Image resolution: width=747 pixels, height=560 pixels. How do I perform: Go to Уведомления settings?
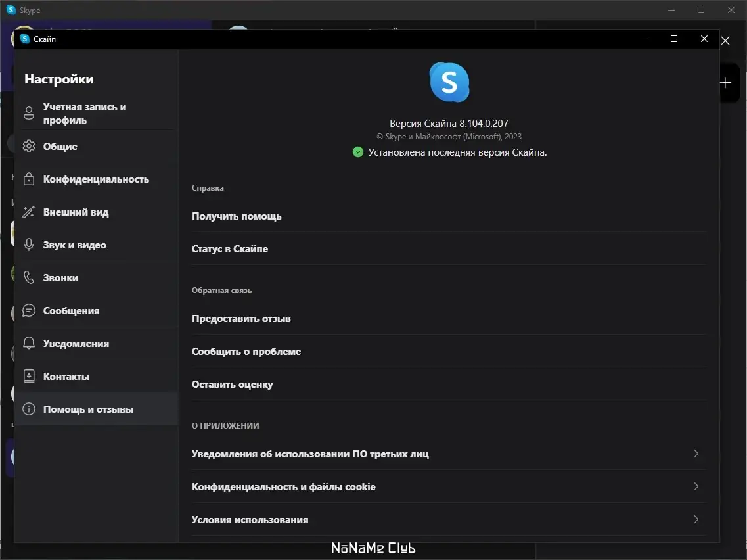[x=96, y=344]
